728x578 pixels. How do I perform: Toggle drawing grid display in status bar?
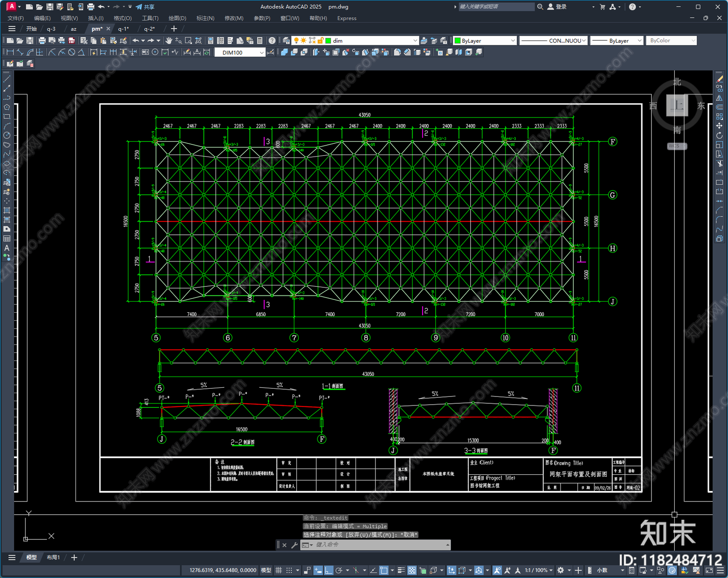pos(278,570)
